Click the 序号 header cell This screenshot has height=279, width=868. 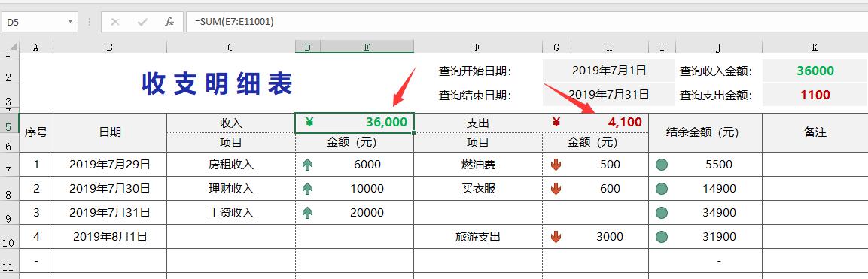point(36,132)
